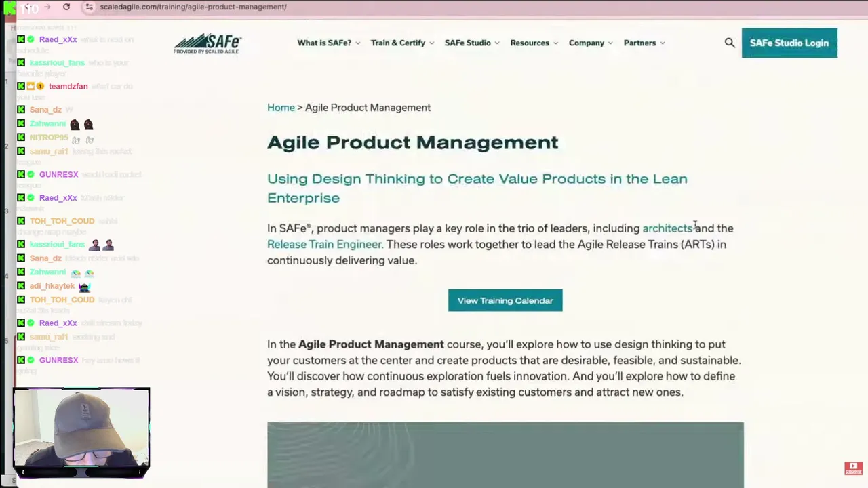Image resolution: width=868 pixels, height=488 pixels.
Task: Click the adi_hkaytek chat username
Action: pyautogui.click(x=52, y=286)
